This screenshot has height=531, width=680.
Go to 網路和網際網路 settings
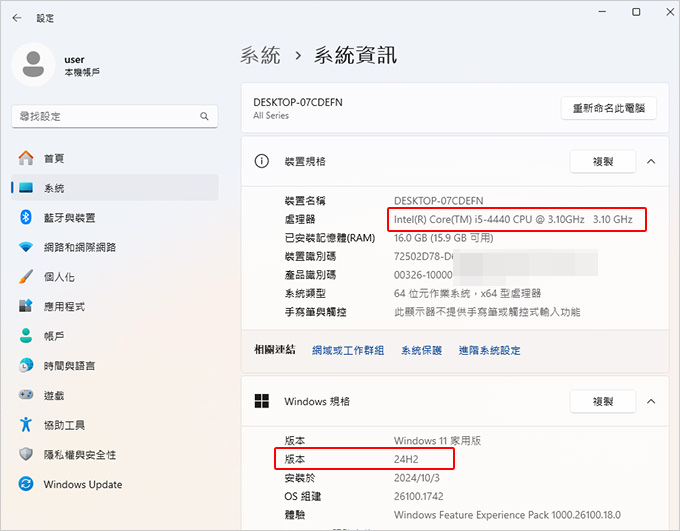115,247
